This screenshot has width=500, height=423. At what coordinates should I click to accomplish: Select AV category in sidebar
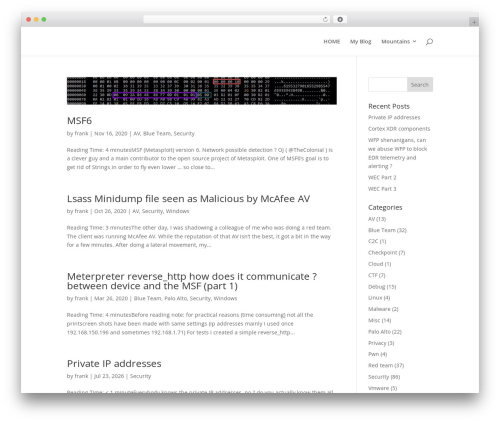[371, 219]
